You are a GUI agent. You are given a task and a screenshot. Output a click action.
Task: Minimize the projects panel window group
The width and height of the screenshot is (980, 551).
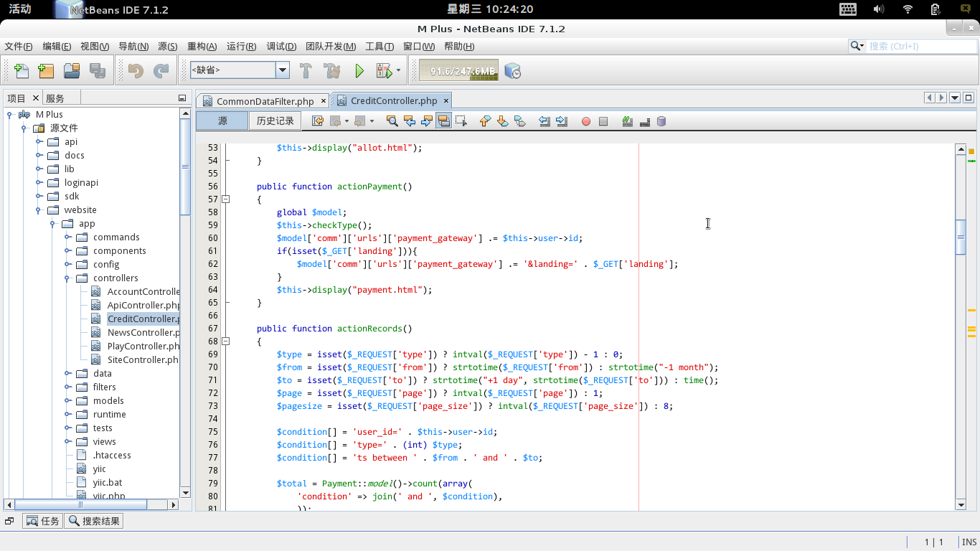(x=182, y=98)
